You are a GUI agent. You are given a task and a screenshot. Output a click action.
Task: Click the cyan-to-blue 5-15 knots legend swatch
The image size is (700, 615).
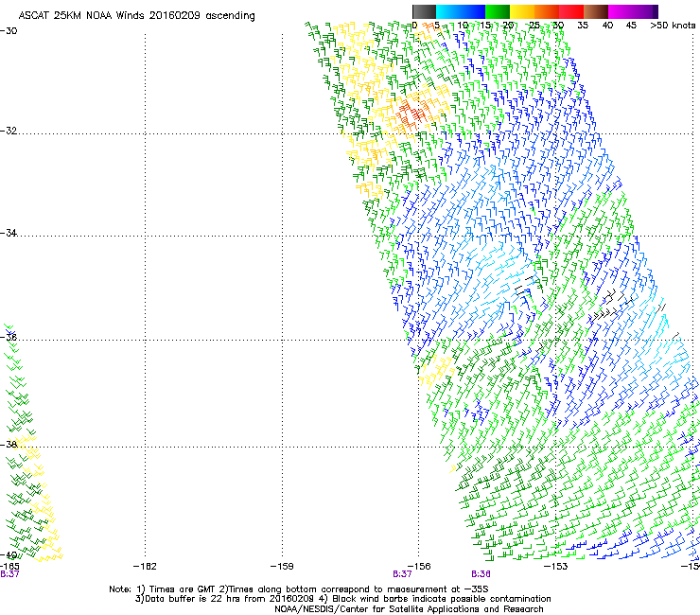click(x=461, y=11)
